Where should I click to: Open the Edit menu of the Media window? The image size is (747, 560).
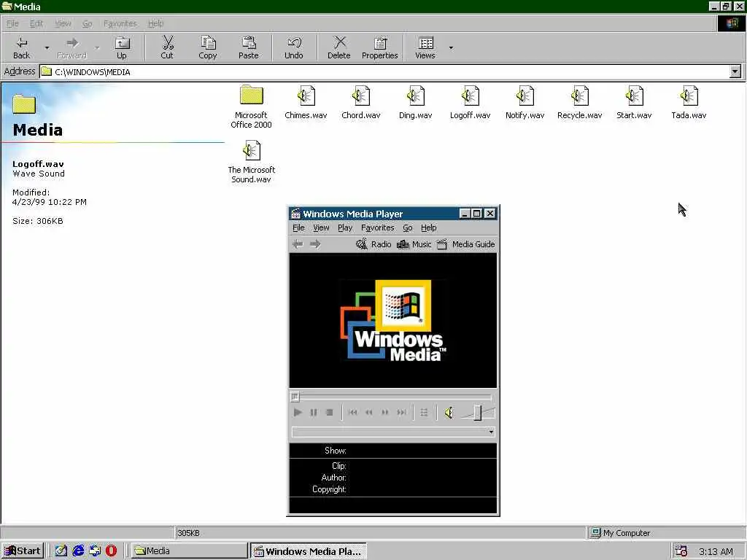[x=36, y=23]
